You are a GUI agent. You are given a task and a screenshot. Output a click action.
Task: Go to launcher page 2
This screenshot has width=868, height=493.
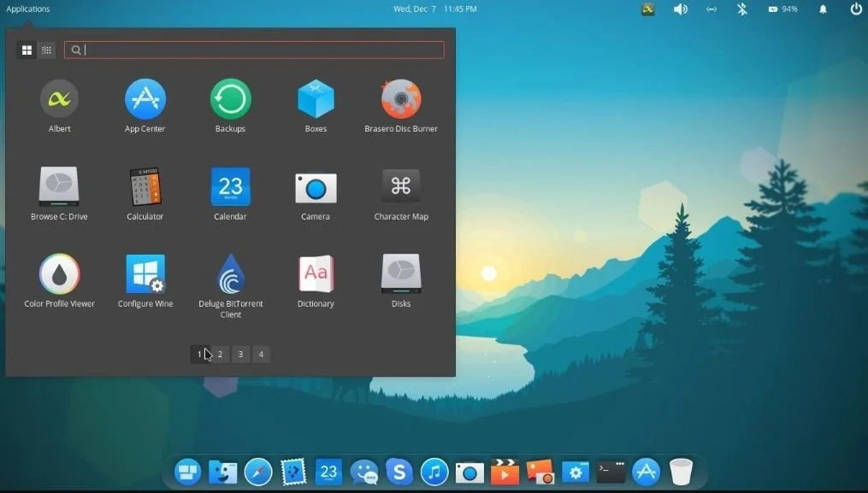coord(220,354)
